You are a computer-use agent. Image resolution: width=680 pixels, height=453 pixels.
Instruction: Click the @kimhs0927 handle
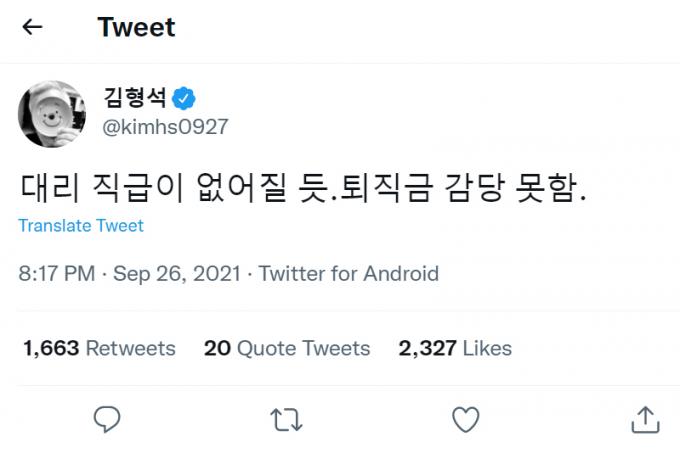[166, 127]
